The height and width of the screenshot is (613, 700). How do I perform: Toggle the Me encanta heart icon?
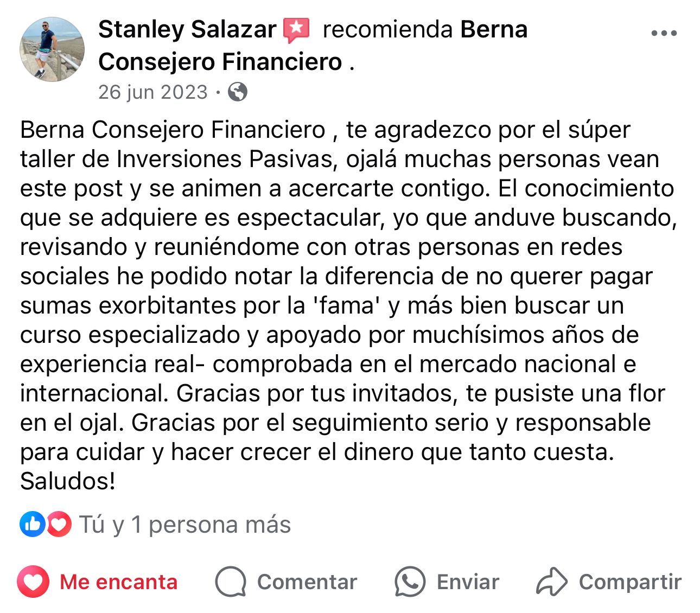click(x=33, y=582)
